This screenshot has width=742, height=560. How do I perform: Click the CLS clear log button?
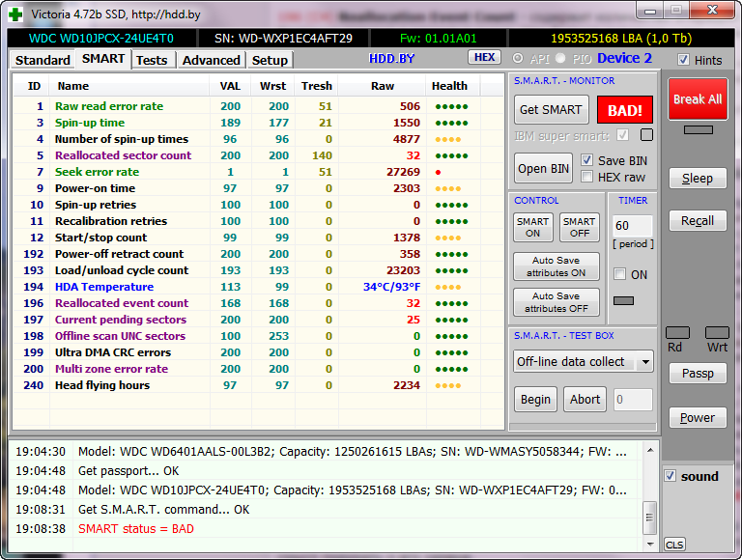click(x=674, y=545)
